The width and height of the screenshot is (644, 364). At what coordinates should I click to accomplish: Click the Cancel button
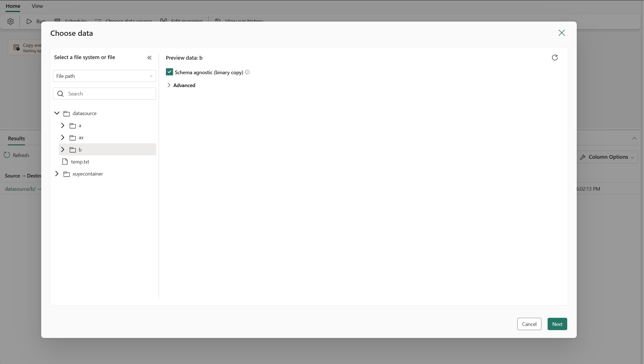(x=529, y=324)
